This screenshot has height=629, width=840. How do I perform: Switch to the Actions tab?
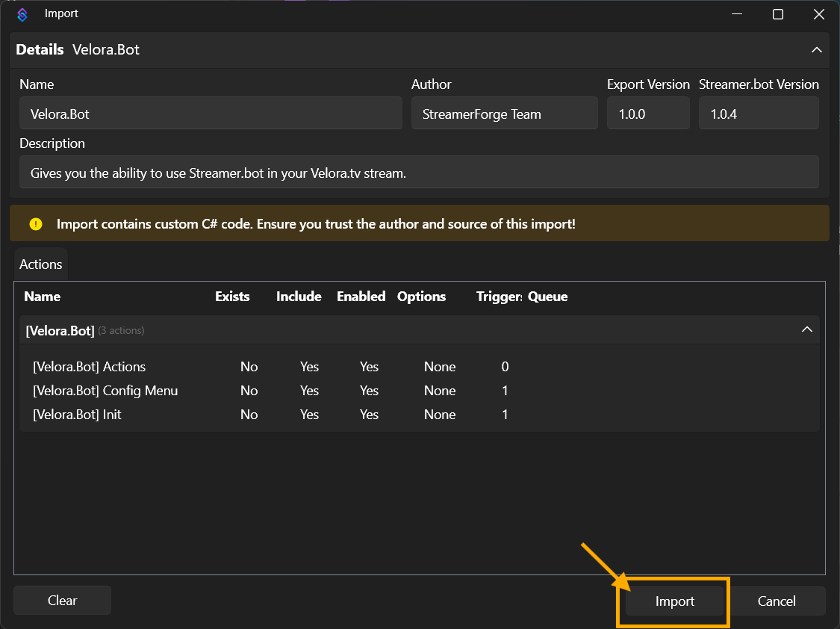coord(41,264)
